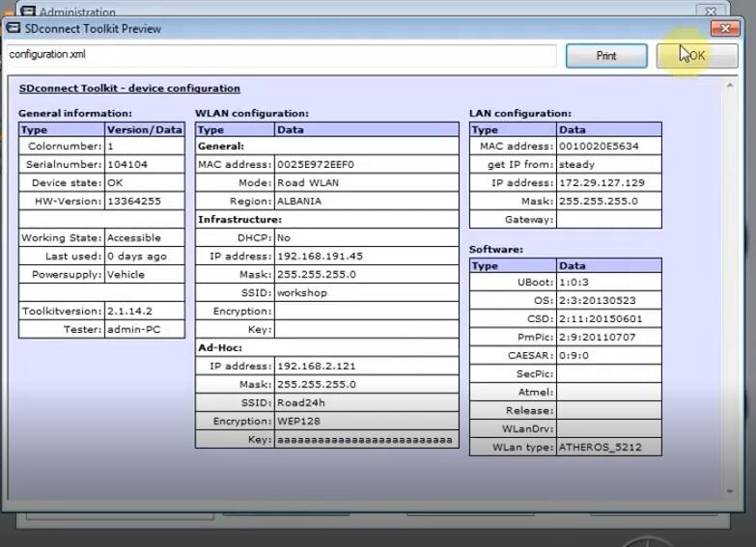The height and width of the screenshot is (547, 756).
Task: Select Ad-Hoc IP address 192.168.2.121
Action: (x=317, y=366)
